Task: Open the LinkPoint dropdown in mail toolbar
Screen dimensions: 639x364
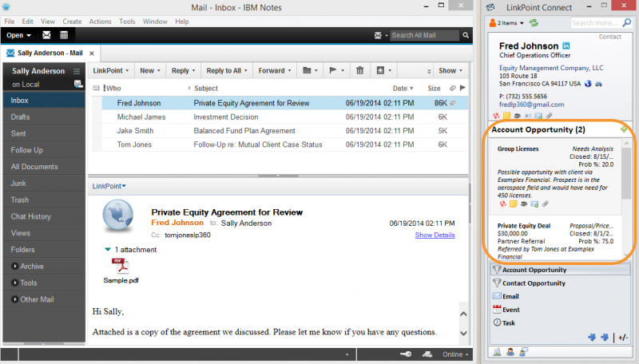Action: (x=111, y=70)
